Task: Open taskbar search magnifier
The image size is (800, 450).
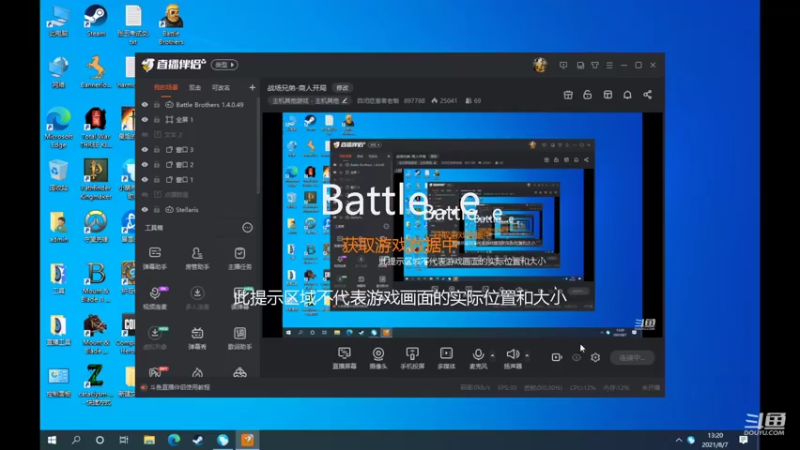Action: pyautogui.click(x=76, y=440)
